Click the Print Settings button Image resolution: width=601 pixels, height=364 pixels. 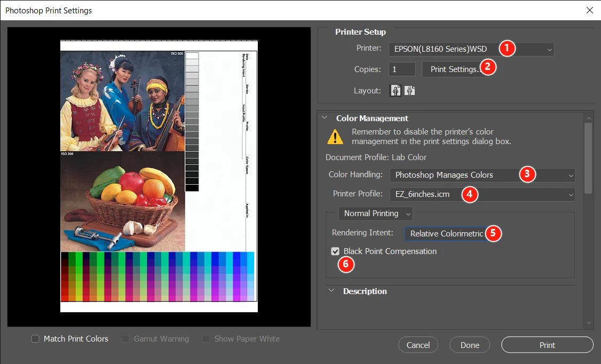click(457, 69)
